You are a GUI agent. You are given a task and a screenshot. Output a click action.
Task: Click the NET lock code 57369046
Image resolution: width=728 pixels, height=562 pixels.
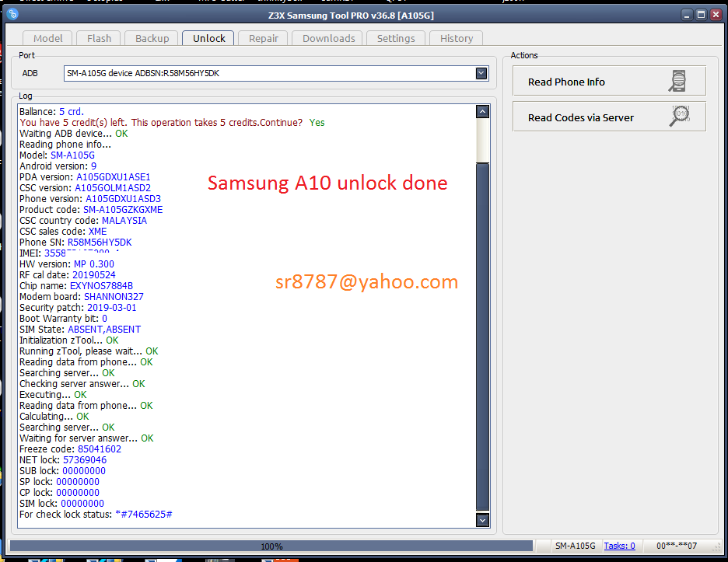(85, 460)
